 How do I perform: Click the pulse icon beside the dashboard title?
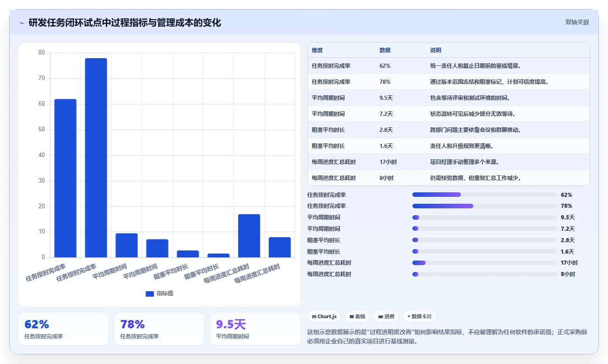tap(22, 23)
